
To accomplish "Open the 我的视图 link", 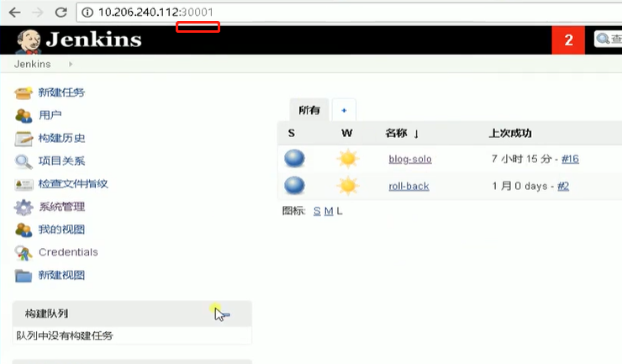I will pyautogui.click(x=61, y=229).
